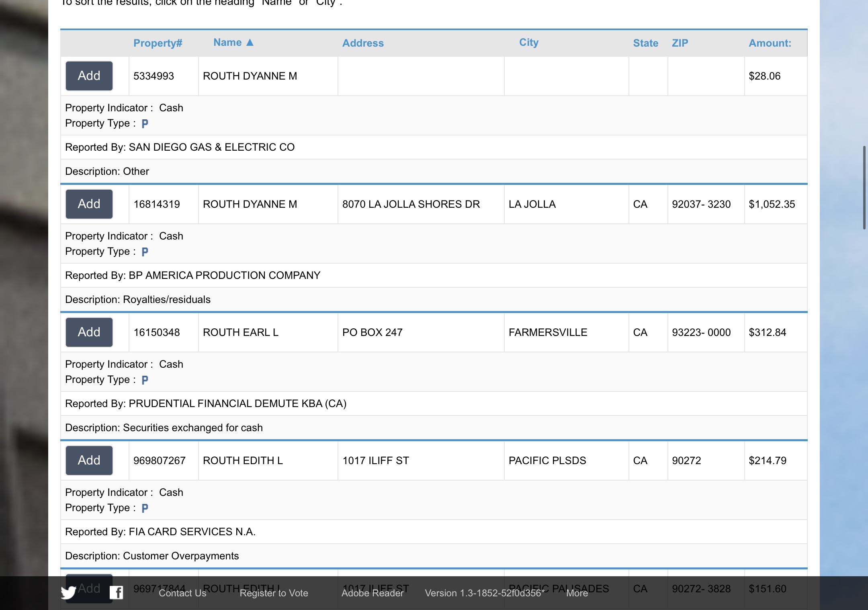This screenshot has height=610, width=868.
Task: Open property type P for property 16150348
Action: click(x=145, y=380)
